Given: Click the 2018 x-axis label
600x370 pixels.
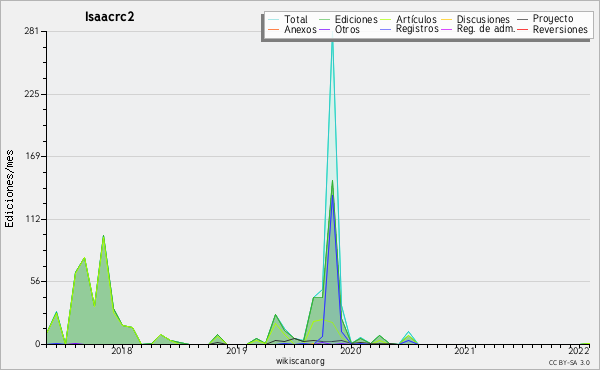Looking at the screenshot, I should tap(122, 350).
